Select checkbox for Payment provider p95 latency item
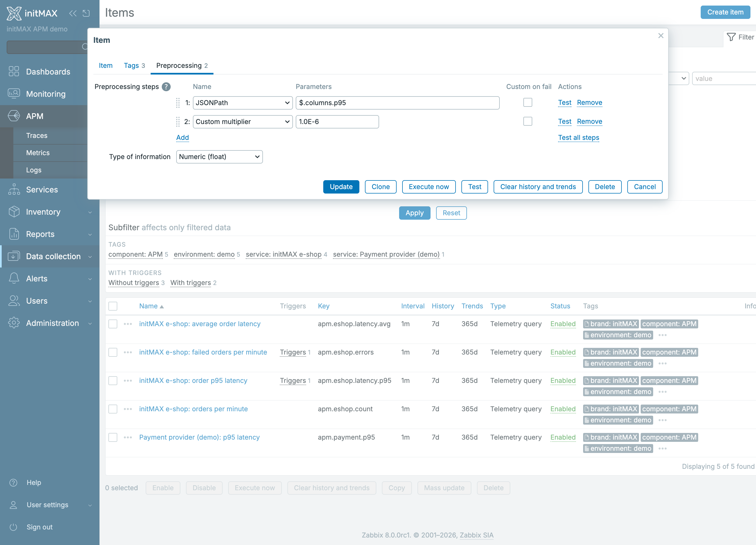Viewport: 756px width, 545px height. pos(113,437)
